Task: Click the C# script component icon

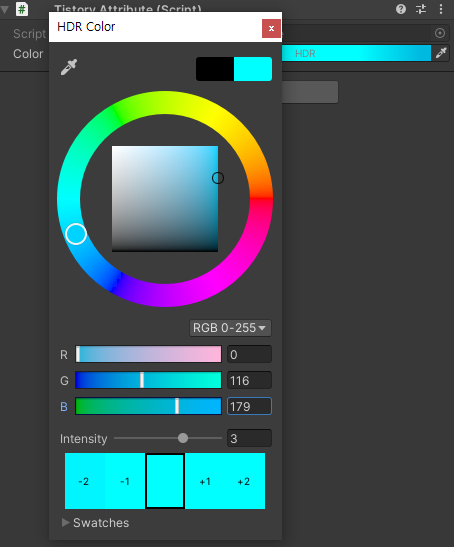Action: pos(22,9)
